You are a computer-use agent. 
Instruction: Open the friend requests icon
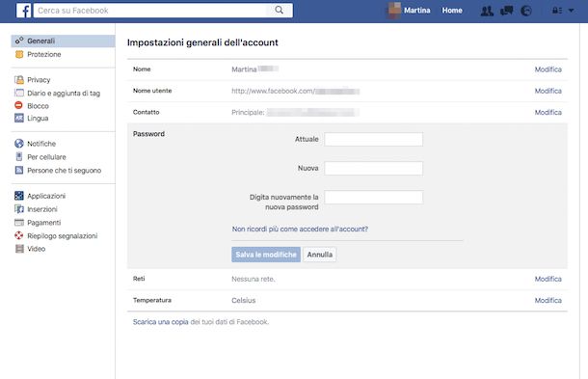click(x=487, y=11)
